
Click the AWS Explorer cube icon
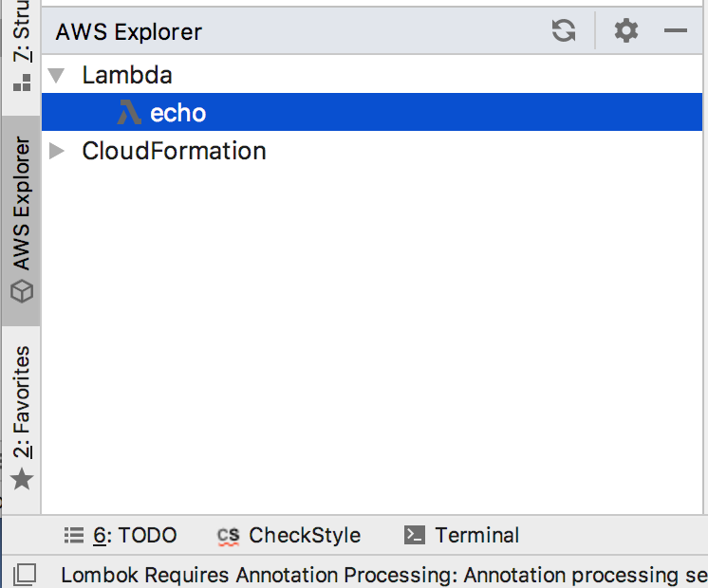[x=22, y=291]
